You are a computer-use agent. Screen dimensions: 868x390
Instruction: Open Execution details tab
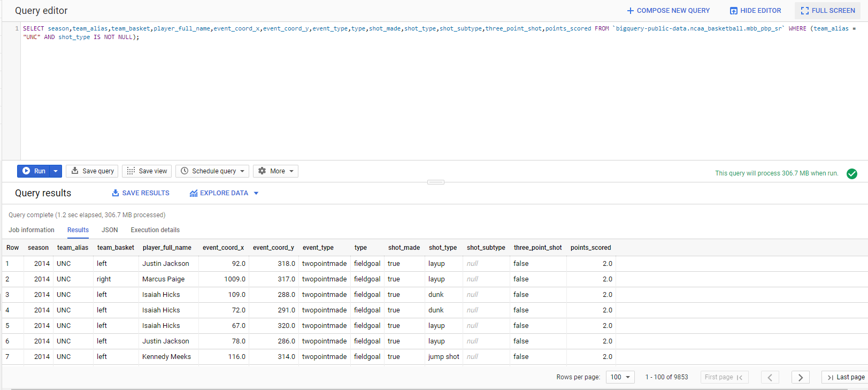[155, 230]
